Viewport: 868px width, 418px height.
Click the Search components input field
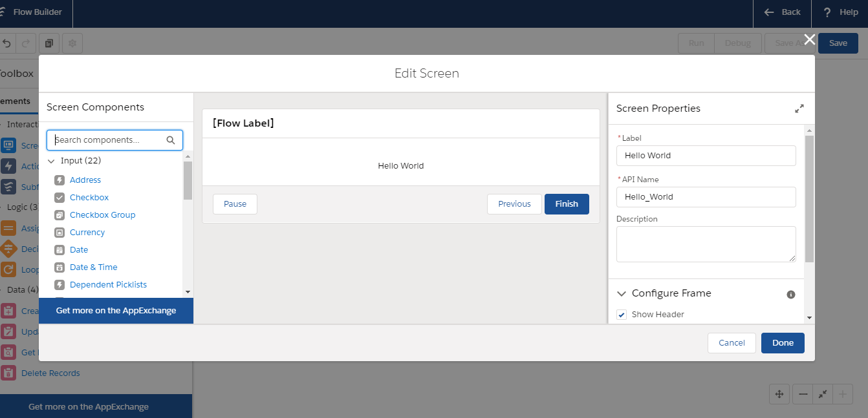coord(114,140)
